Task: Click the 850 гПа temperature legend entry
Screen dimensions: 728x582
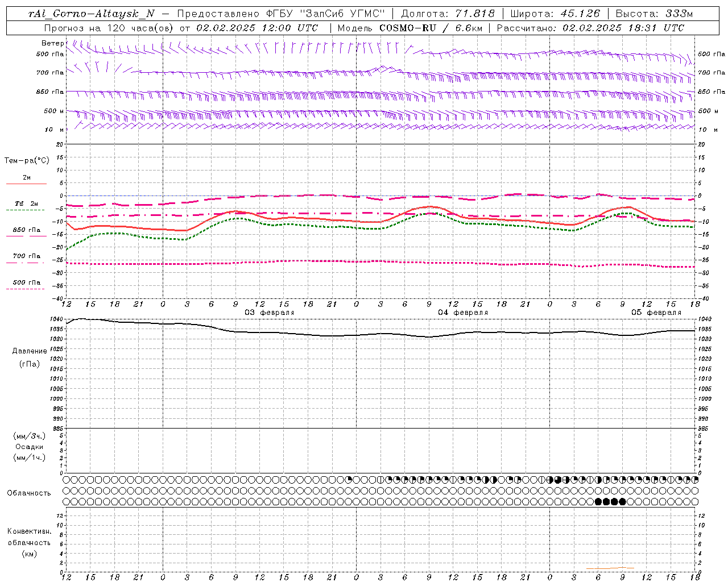Action: [26, 230]
